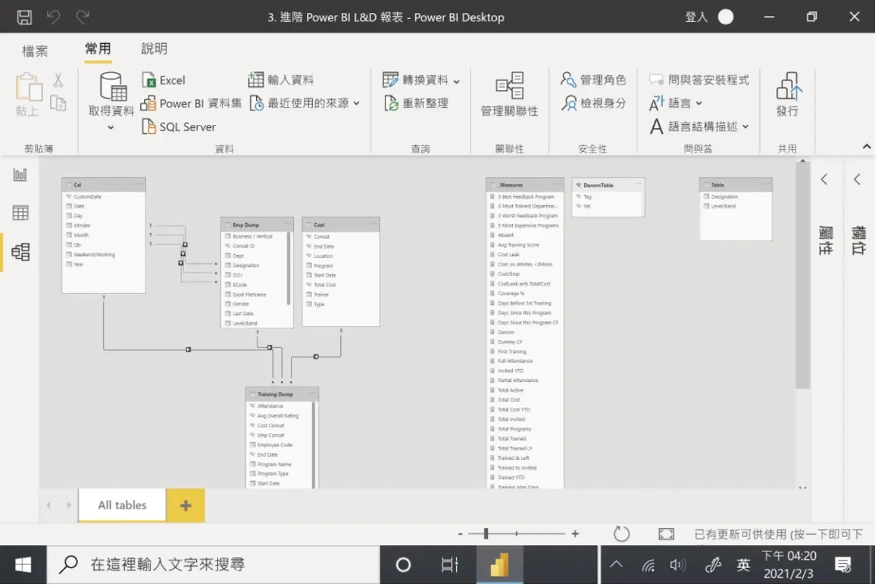879x588 pixels.
Task: Click the Undo arrow icon
Action: [x=54, y=17]
